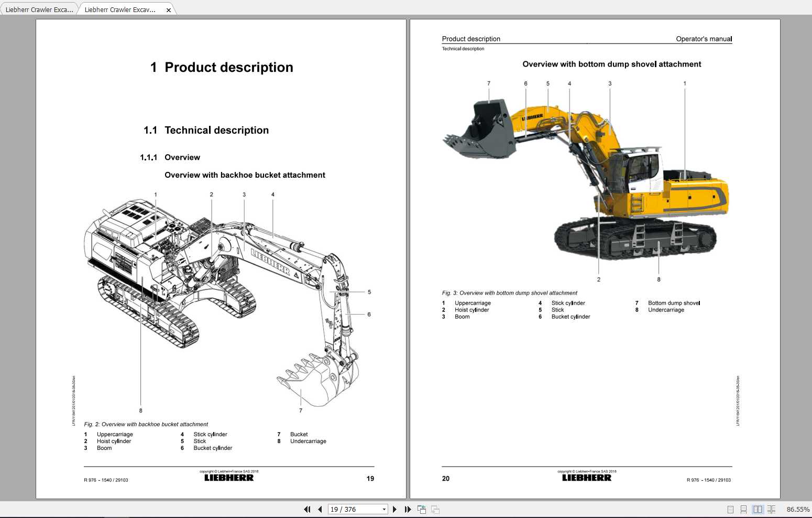Select the single page view icon
The height and width of the screenshot is (518, 812).
point(731,509)
